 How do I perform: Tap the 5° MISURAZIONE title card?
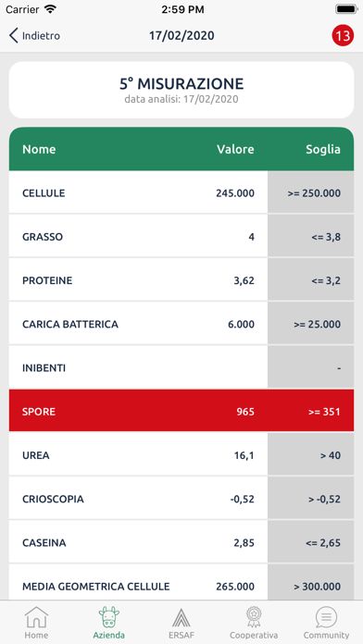tap(181, 90)
